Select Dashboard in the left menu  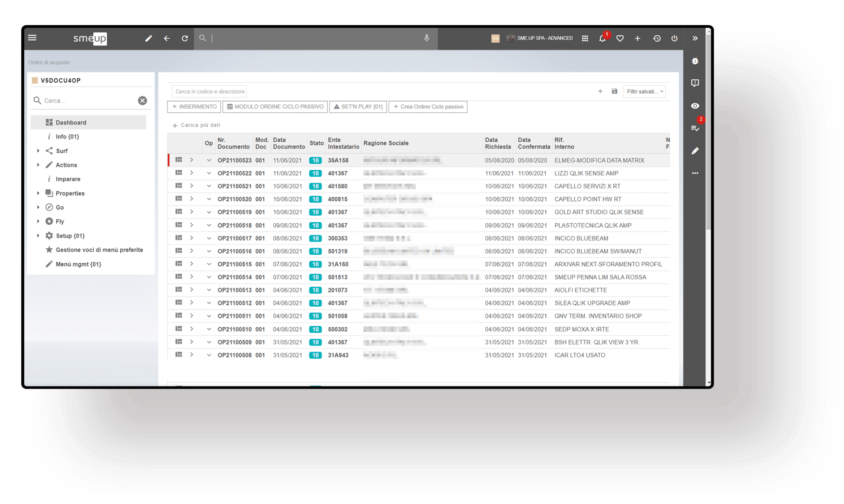pyautogui.click(x=71, y=123)
